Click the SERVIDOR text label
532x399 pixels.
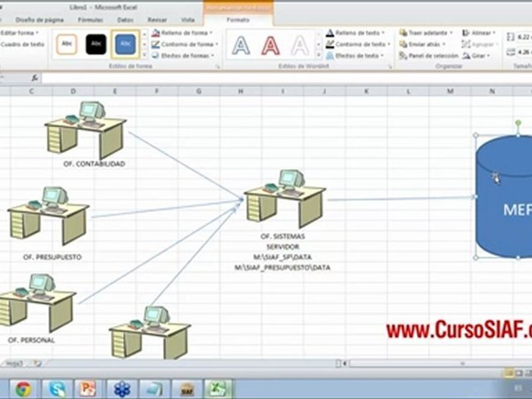[283, 247]
